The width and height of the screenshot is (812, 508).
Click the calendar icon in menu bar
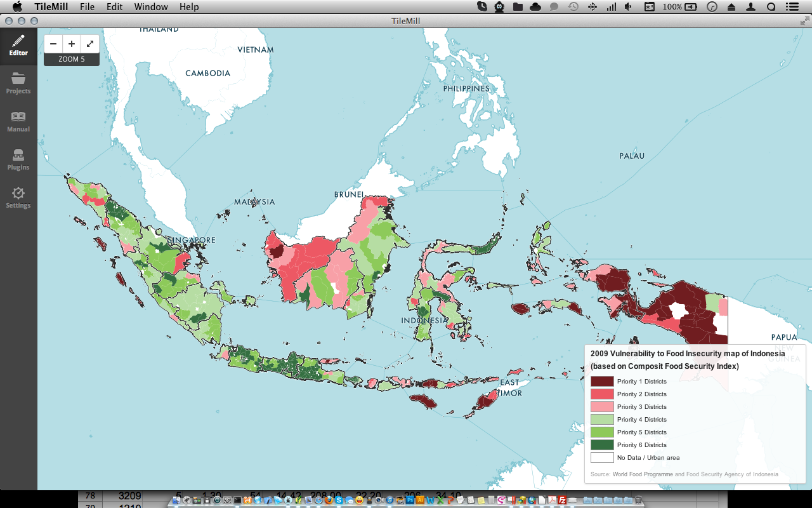(650, 6)
